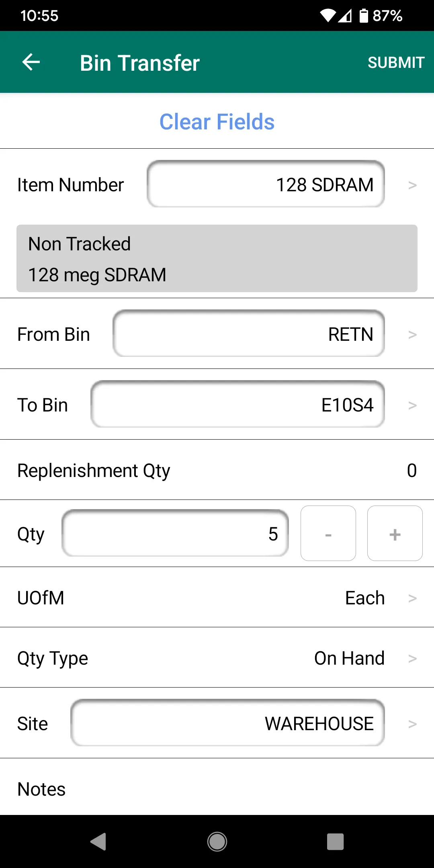Open UOfM selection chevron
434x868 pixels.
pyautogui.click(x=412, y=598)
